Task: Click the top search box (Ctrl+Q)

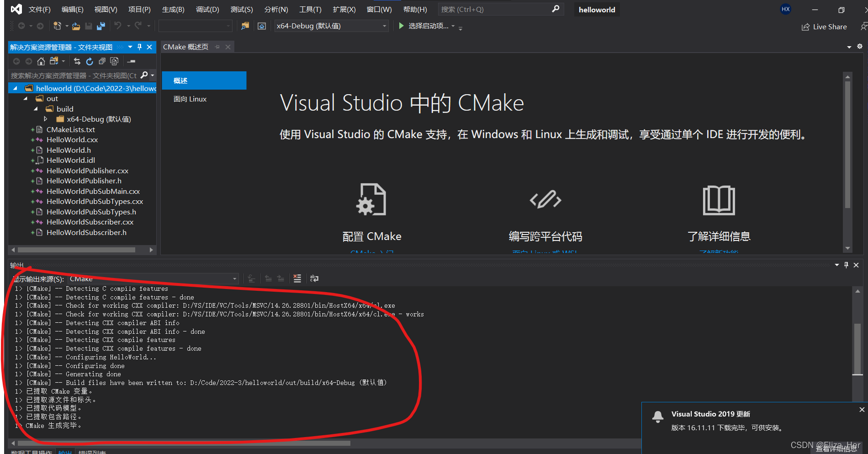Action: click(x=496, y=10)
